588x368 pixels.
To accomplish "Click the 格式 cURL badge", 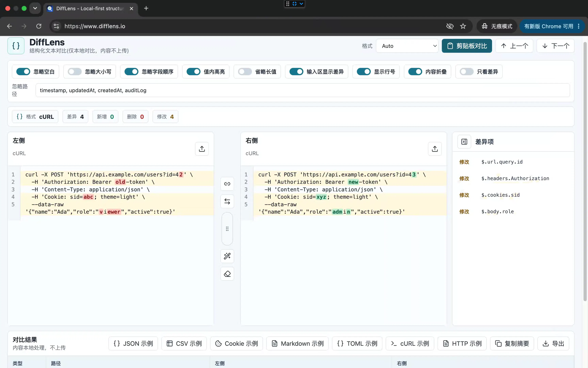I will click(x=35, y=117).
